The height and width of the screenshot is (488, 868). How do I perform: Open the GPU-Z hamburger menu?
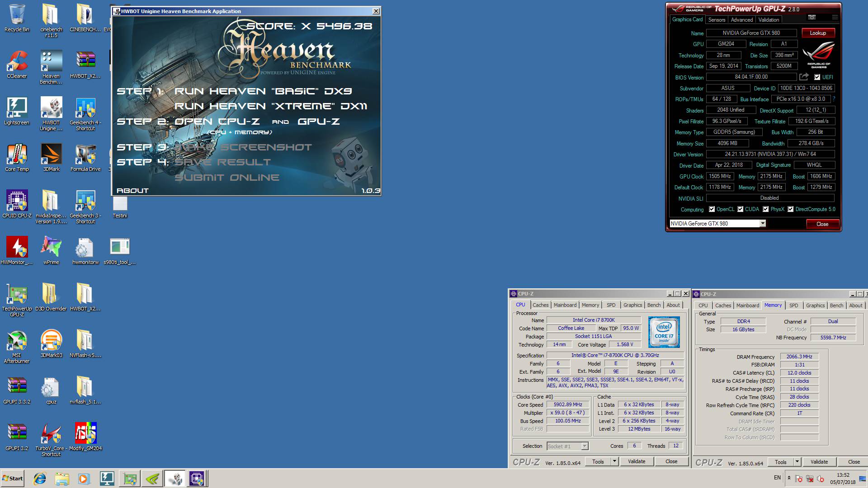click(x=835, y=17)
